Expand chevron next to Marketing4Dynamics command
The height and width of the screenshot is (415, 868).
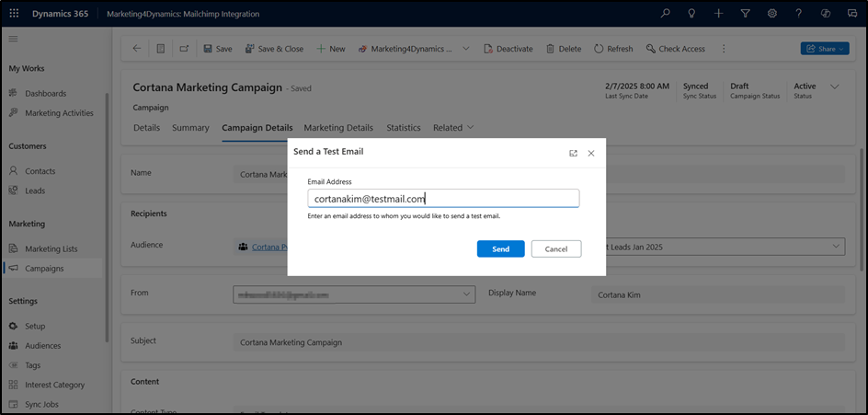[x=466, y=49]
